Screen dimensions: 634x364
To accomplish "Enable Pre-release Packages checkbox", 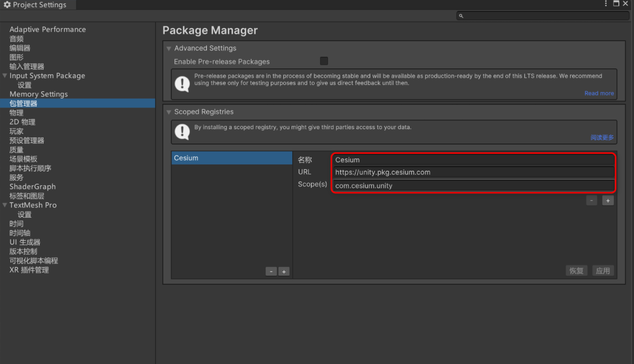I will click(x=324, y=61).
